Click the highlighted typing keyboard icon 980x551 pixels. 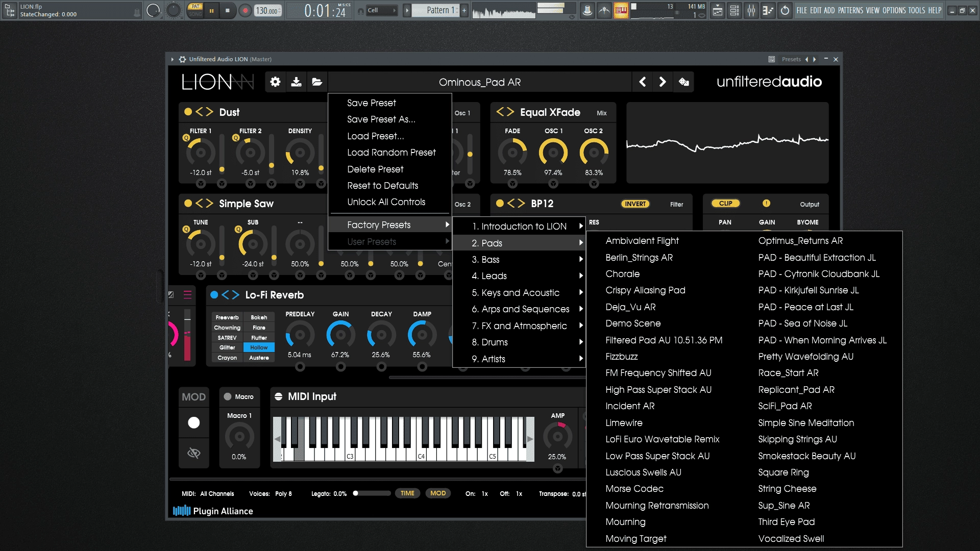pyautogui.click(x=621, y=10)
